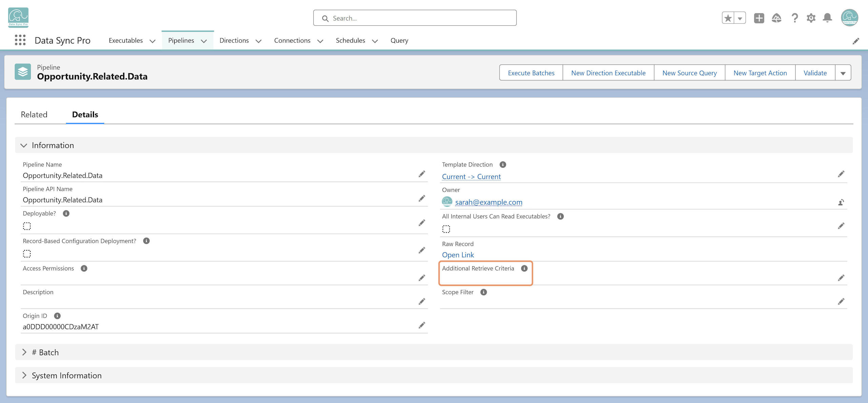
Task: Show Template Direction info tooltip icon
Action: pyautogui.click(x=503, y=165)
